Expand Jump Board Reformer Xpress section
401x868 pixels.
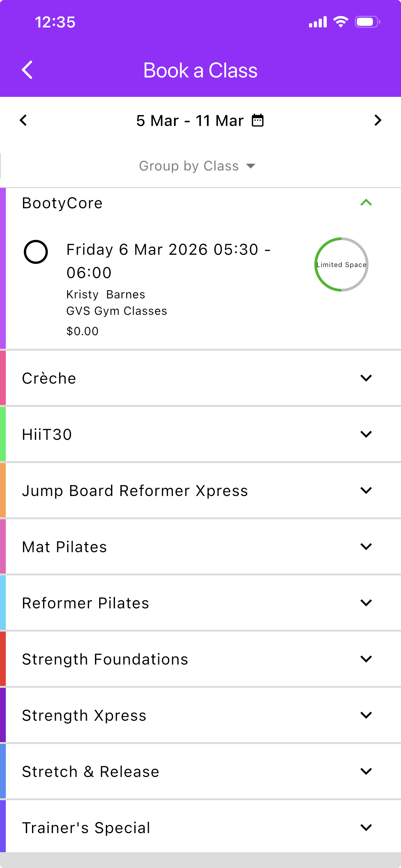[366, 491]
